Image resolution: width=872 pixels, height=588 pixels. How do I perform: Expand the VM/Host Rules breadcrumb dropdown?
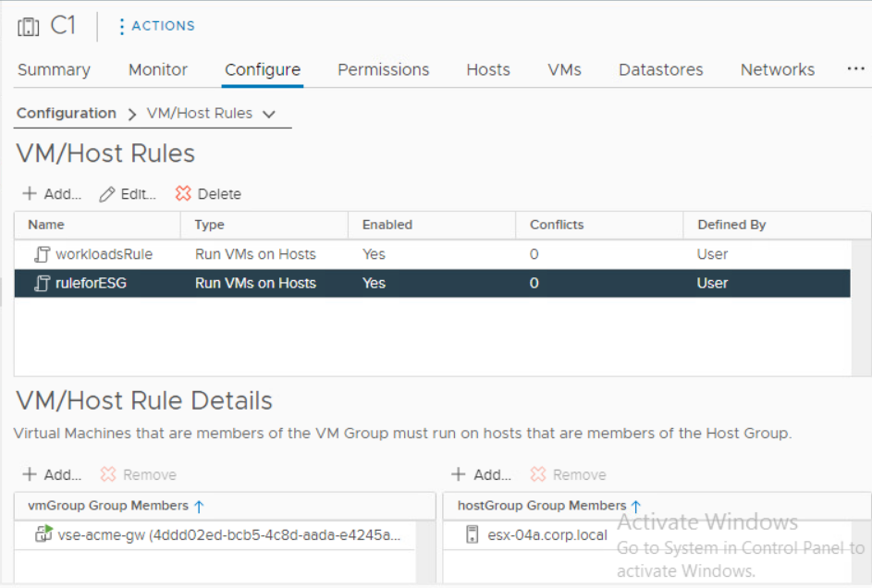click(x=269, y=114)
